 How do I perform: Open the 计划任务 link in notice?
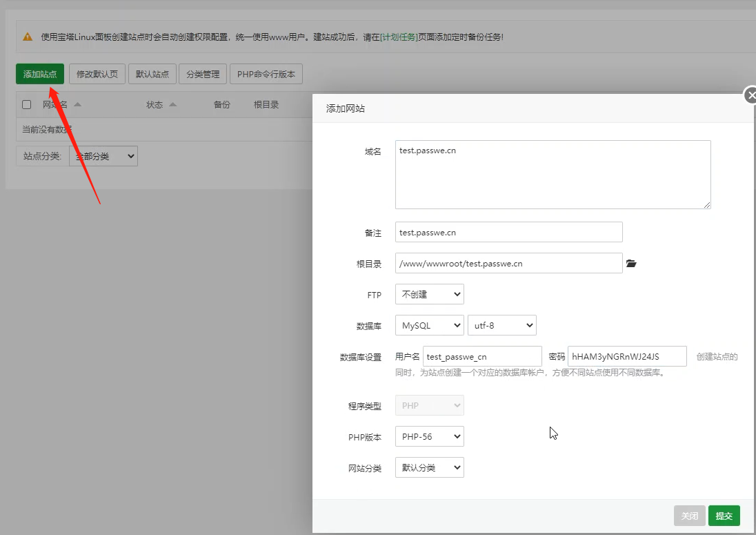click(399, 37)
